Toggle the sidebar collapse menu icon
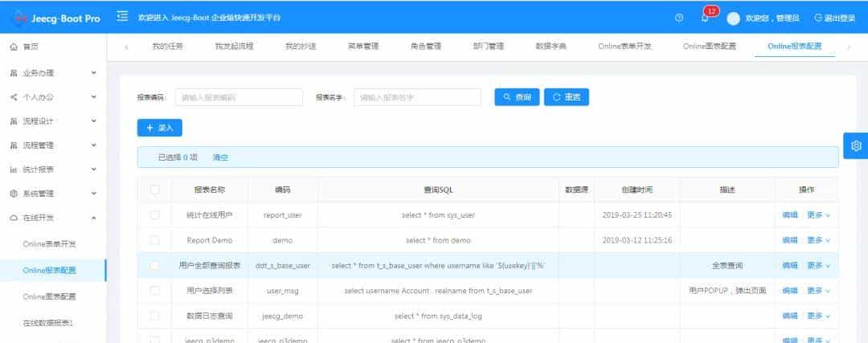This screenshot has height=343, width=868. tap(122, 17)
